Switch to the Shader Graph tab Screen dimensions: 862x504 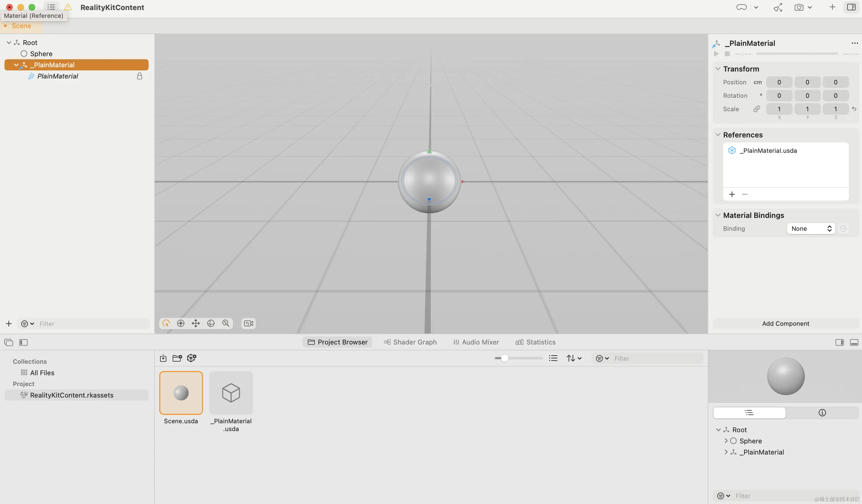(x=410, y=342)
